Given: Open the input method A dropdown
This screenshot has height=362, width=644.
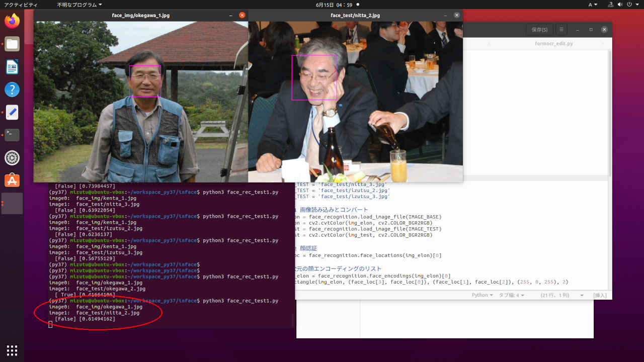Looking at the screenshot, I should point(593,5).
